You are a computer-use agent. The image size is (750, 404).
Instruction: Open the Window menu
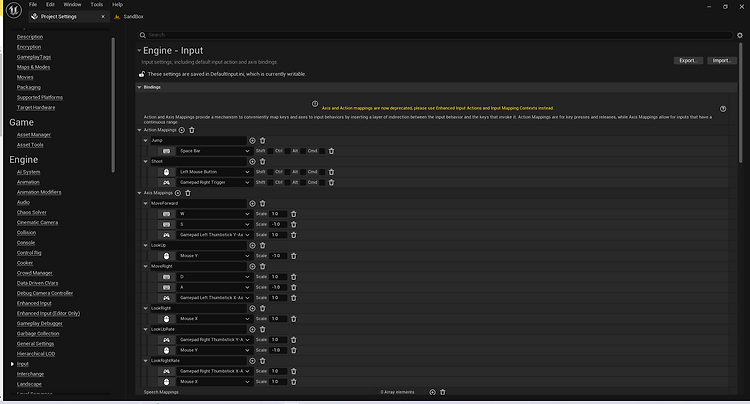[72, 4]
